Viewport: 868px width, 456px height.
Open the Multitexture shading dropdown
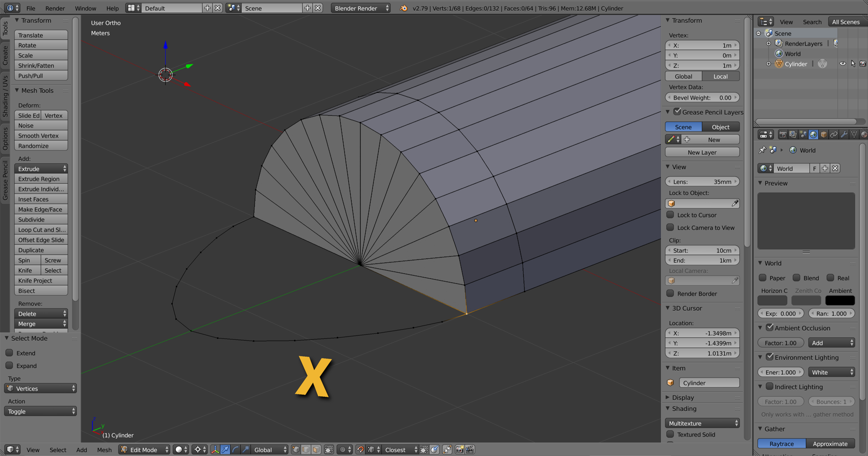coord(702,423)
